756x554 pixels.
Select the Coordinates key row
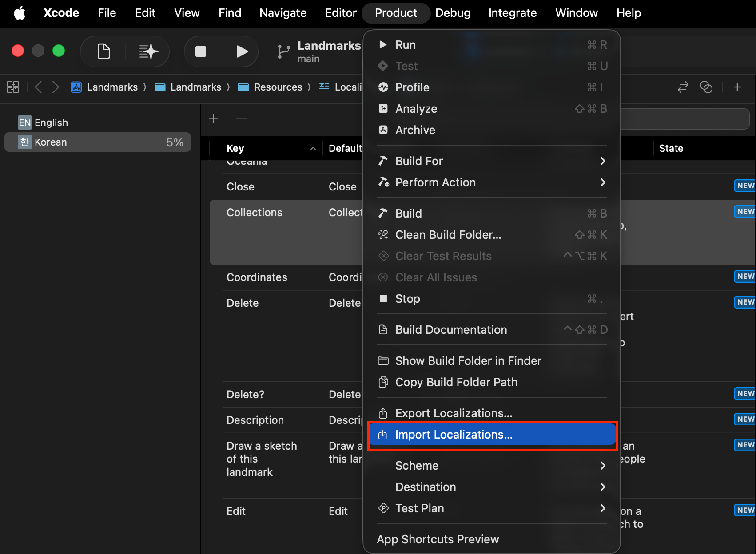pyautogui.click(x=257, y=277)
